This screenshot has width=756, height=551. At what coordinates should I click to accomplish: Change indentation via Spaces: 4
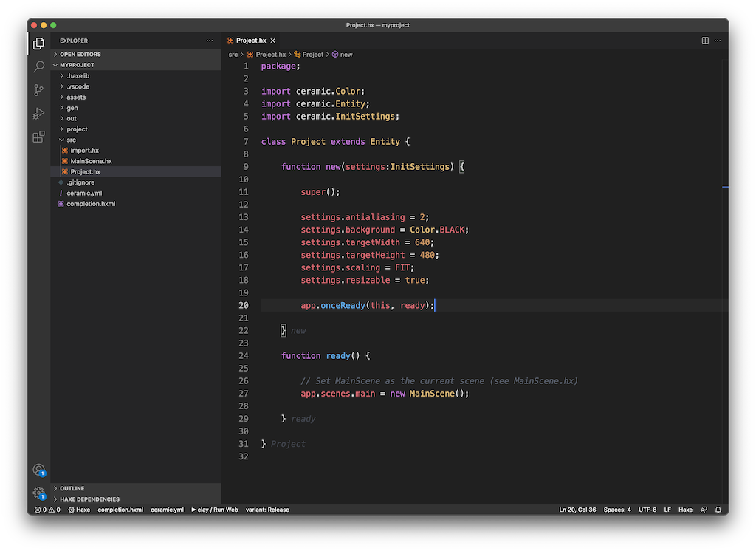(x=616, y=510)
